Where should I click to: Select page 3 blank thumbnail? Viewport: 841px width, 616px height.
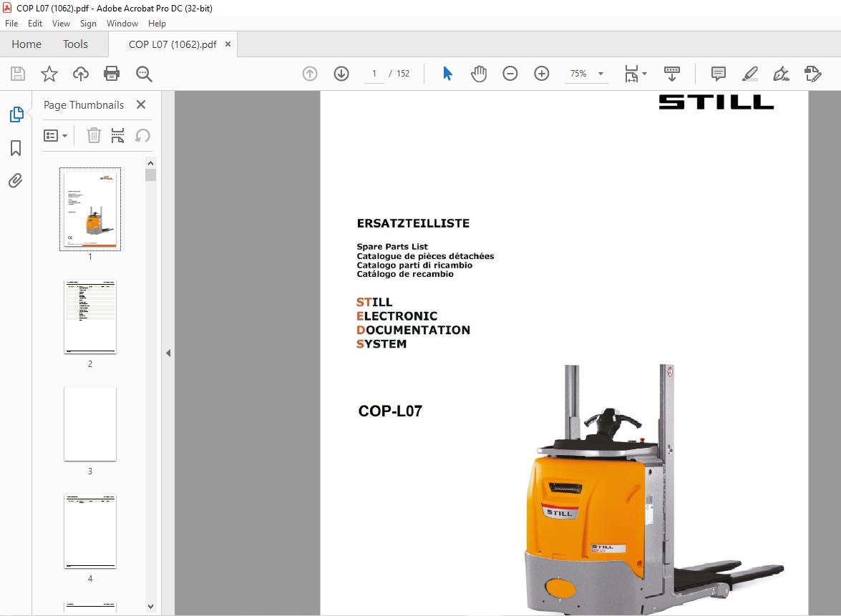(90, 424)
